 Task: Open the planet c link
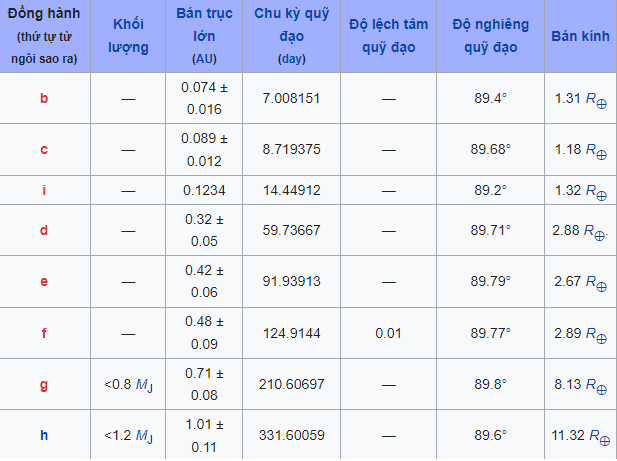44,149
